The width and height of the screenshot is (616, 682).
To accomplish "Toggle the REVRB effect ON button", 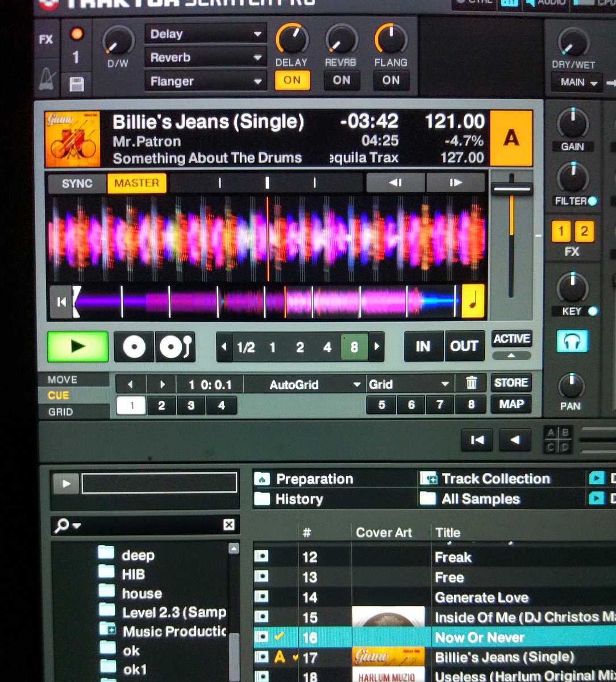I will (x=342, y=80).
